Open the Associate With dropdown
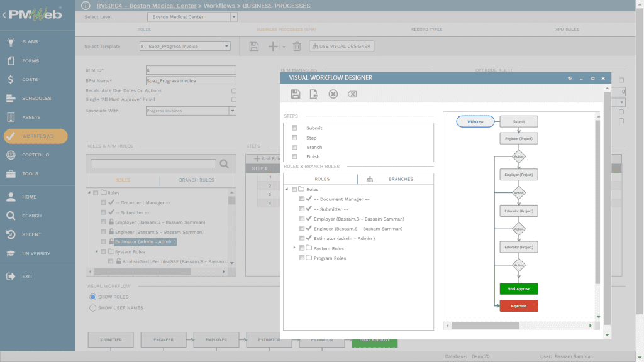644x362 pixels. [233, 111]
